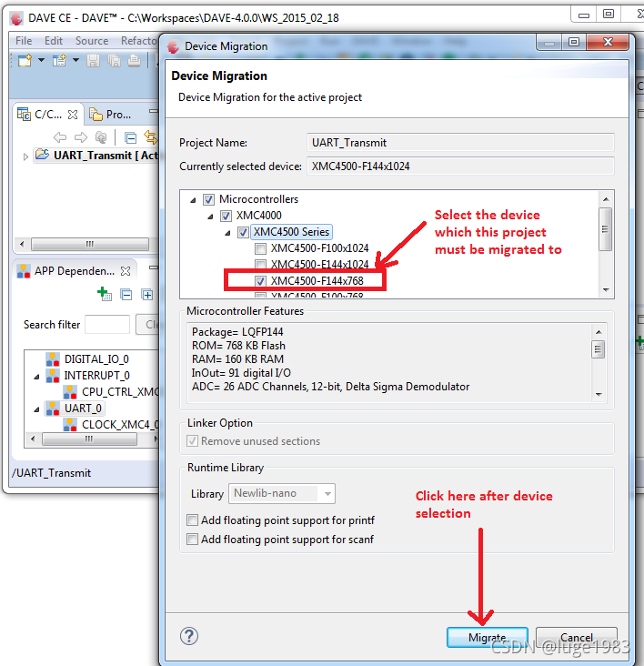Collapse the XMC4000 tree node

click(210, 217)
